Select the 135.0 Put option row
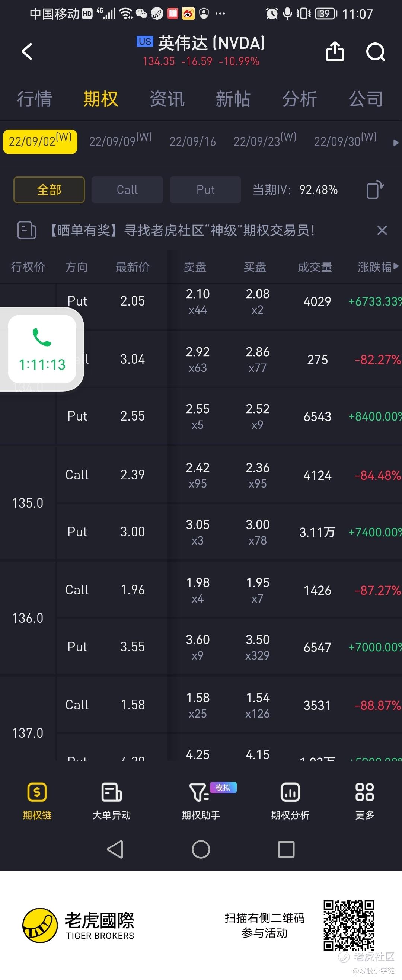Screen dimensions: 402x980 tap(229, 532)
